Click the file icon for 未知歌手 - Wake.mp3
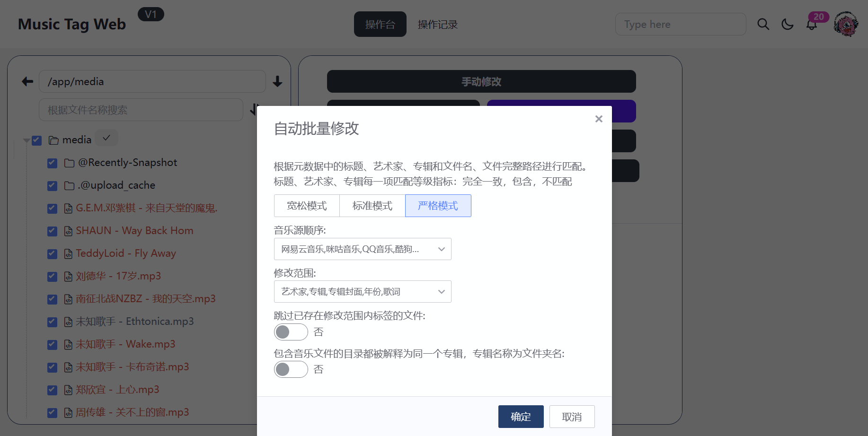Screen dimensions: 868x436 [68, 344]
